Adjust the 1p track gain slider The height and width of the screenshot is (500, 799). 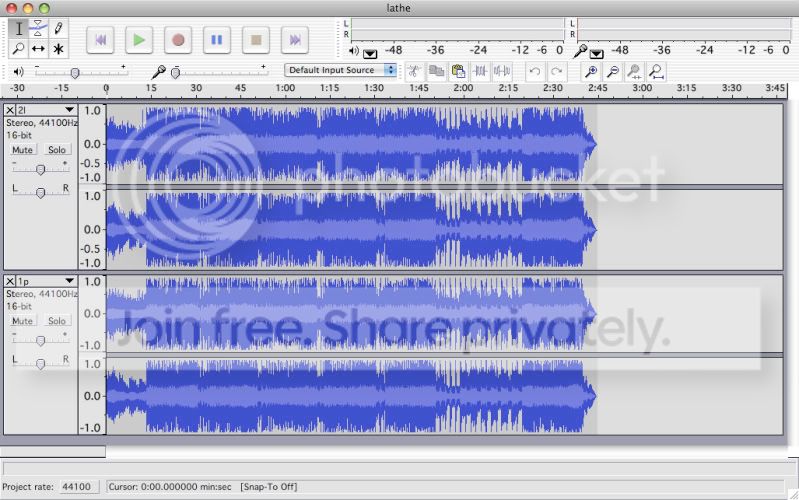(40, 340)
